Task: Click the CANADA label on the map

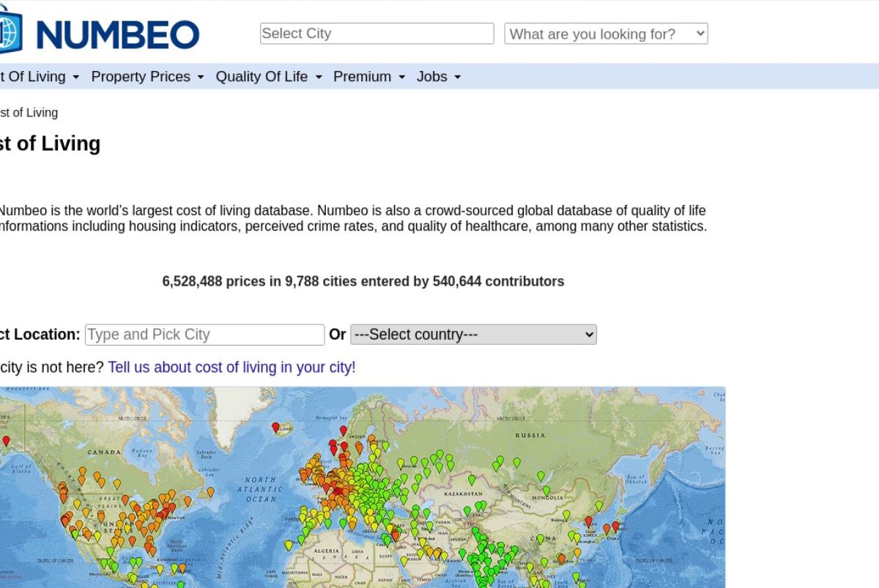Action: (x=104, y=453)
